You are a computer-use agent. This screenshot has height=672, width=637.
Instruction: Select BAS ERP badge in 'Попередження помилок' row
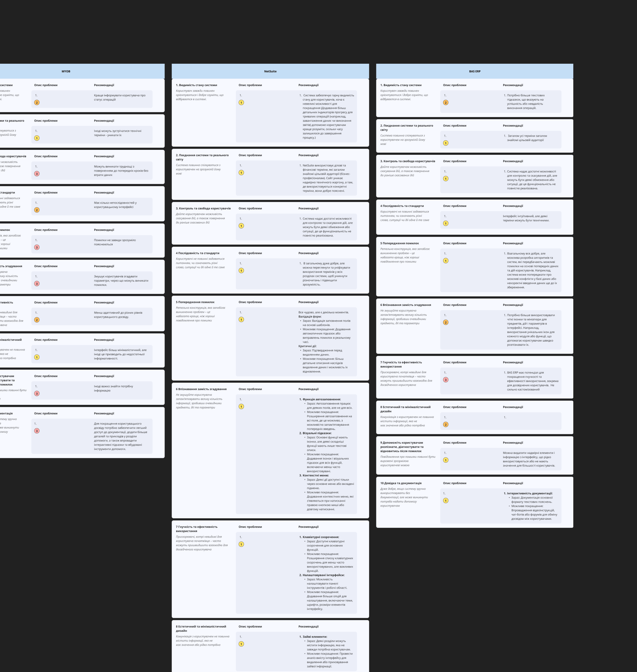[x=445, y=261]
